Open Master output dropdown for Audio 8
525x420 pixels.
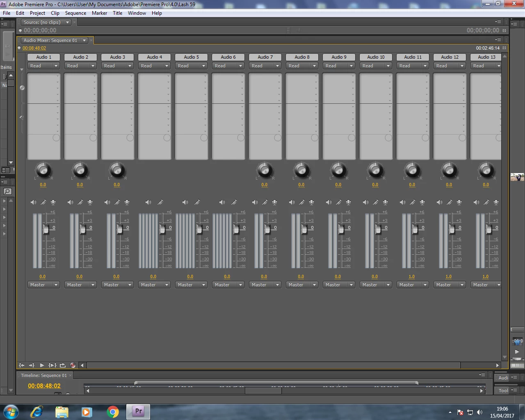(302, 285)
